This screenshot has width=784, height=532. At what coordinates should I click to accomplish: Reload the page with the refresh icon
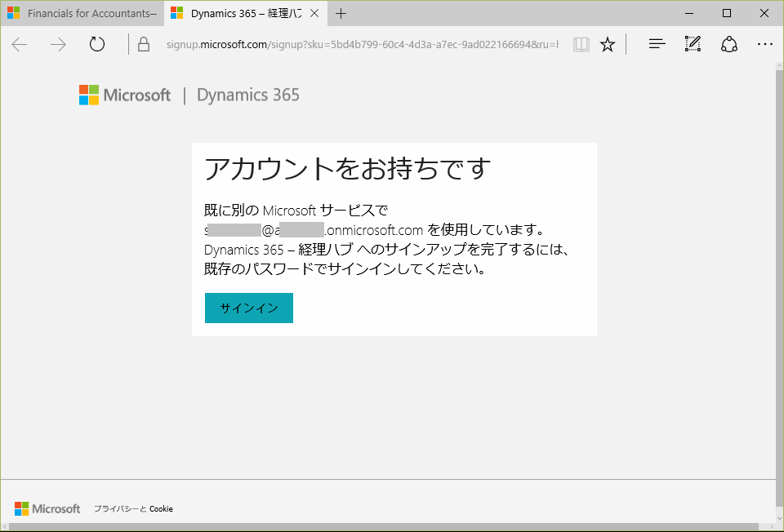point(97,44)
